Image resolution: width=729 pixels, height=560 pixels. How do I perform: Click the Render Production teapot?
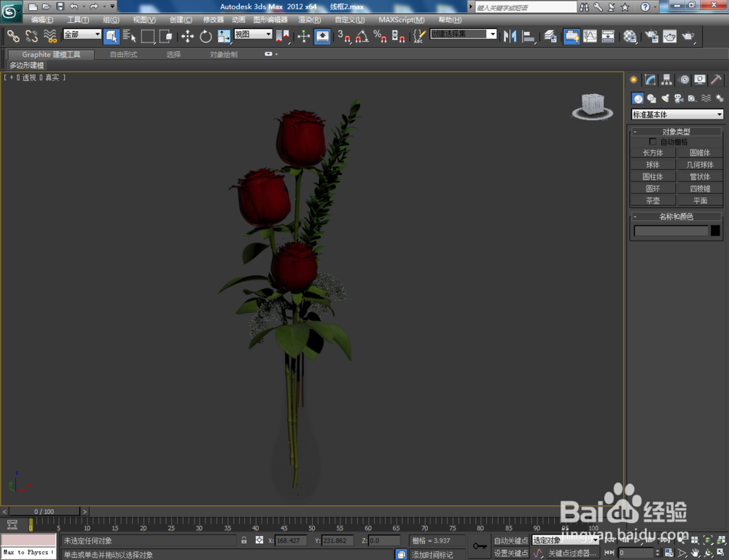[688, 36]
